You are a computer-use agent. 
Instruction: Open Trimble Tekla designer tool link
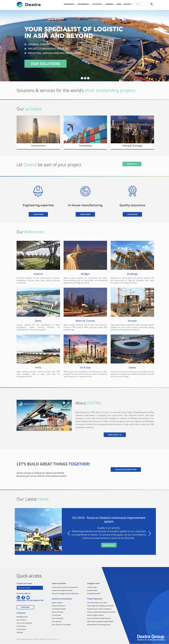pos(92,587)
